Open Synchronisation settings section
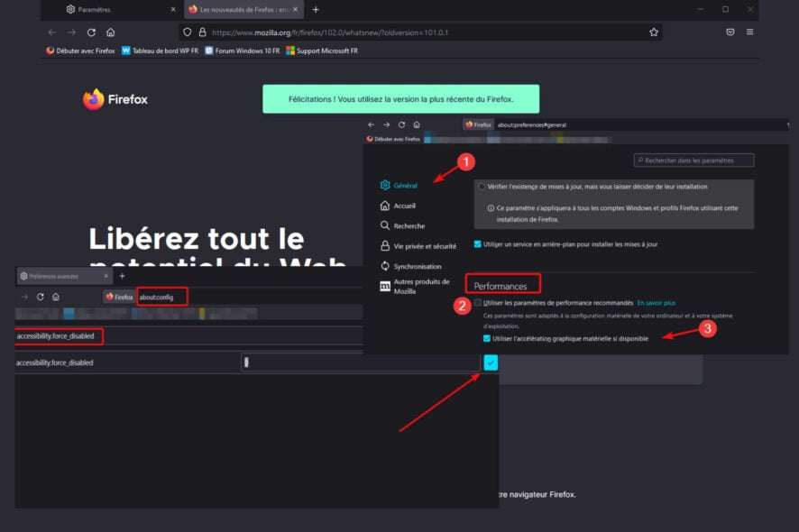799x532 pixels. (x=410, y=266)
